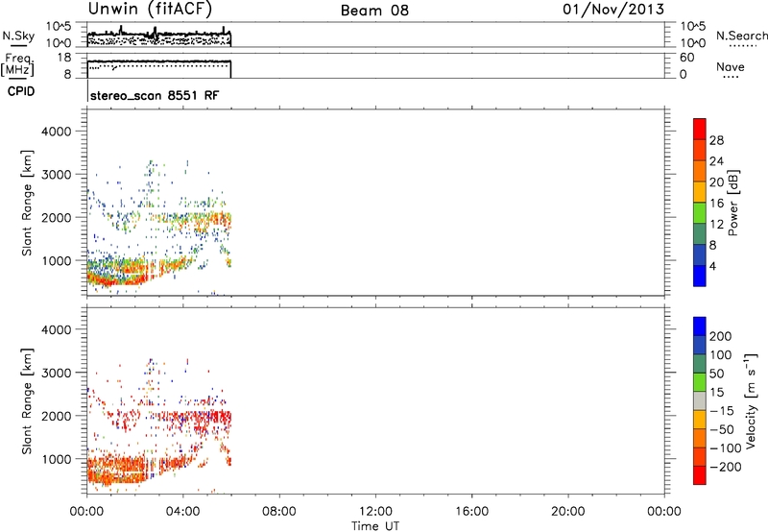Viewport: 768px width, 532px height.
Task: Pick the green 15–50 m/s velocity swatch
Action: click(700, 382)
